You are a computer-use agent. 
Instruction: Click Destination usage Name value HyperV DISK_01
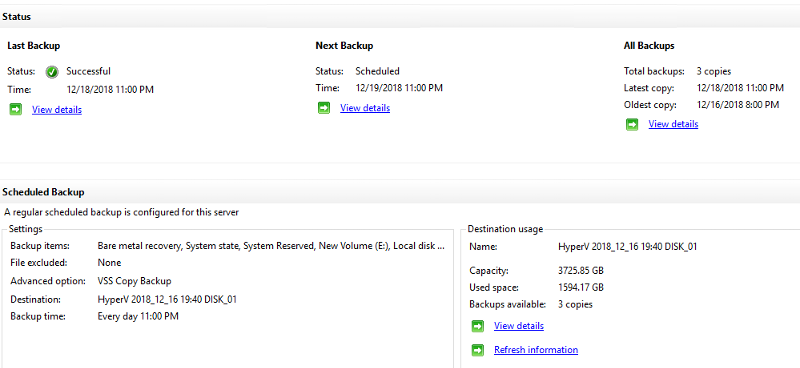(628, 247)
